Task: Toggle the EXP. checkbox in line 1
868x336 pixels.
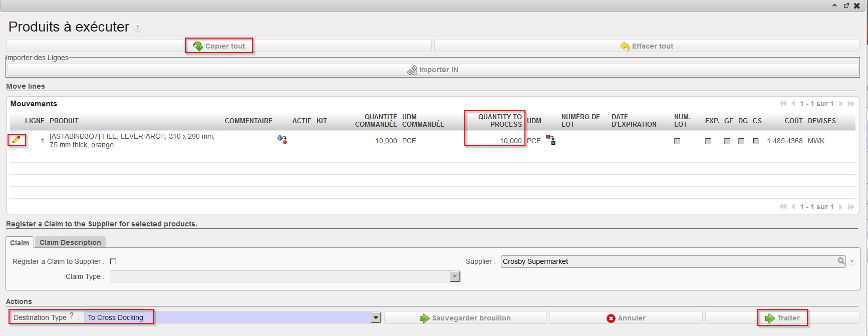Action: 708,141
